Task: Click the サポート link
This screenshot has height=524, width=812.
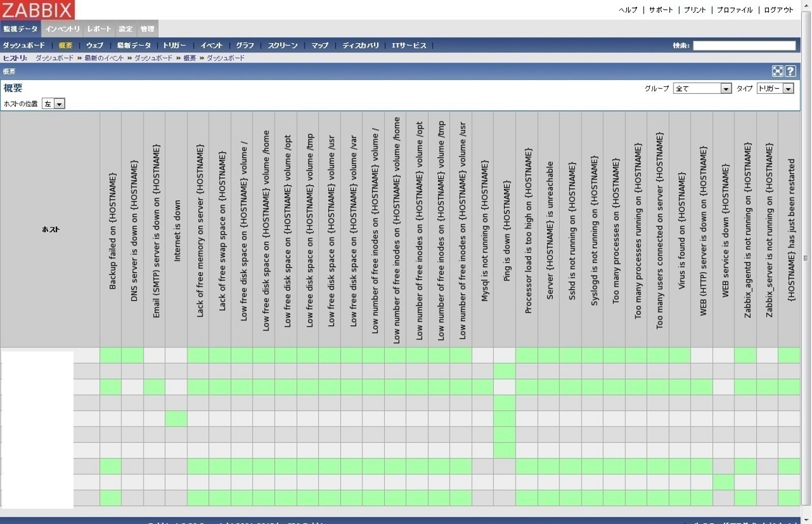Action: [x=661, y=10]
